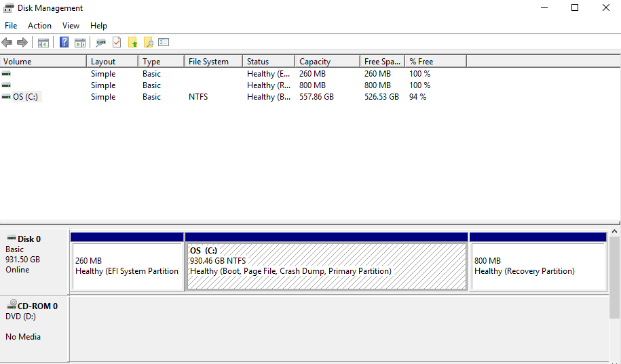Click the Forward arrow toolbar icon

[x=22, y=42]
